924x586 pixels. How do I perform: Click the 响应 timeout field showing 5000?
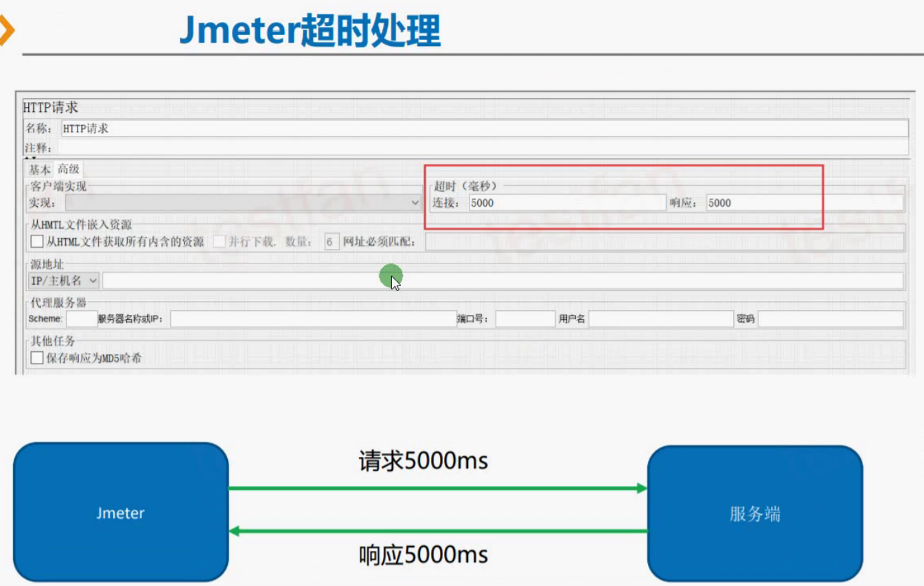[805, 202]
